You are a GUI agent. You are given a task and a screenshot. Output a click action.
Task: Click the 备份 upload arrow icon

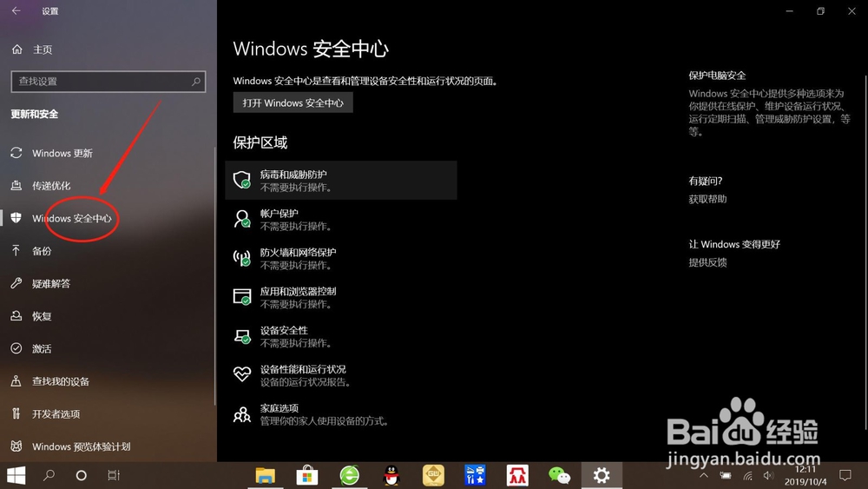point(16,250)
